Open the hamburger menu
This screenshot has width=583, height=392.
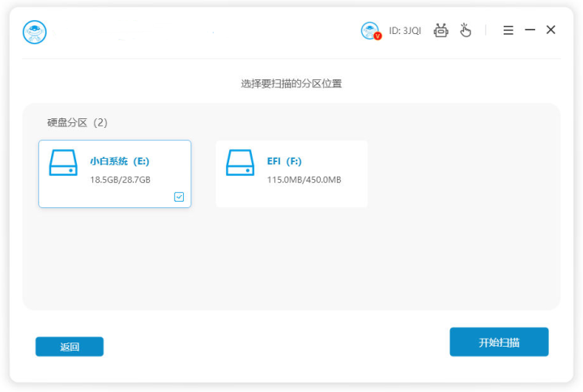pyautogui.click(x=509, y=30)
